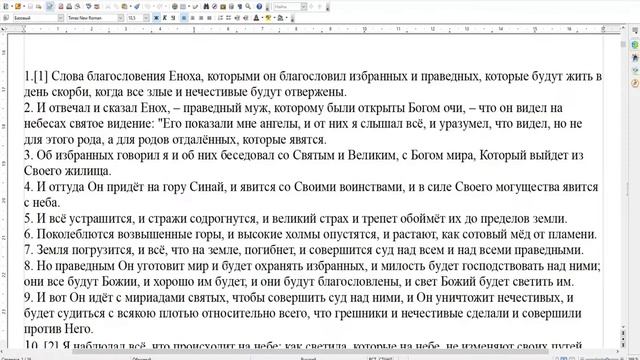This screenshot has width=640, height=360.
Task: Open the Zoom magnifier icon
Action: pyautogui.click(x=248, y=7)
